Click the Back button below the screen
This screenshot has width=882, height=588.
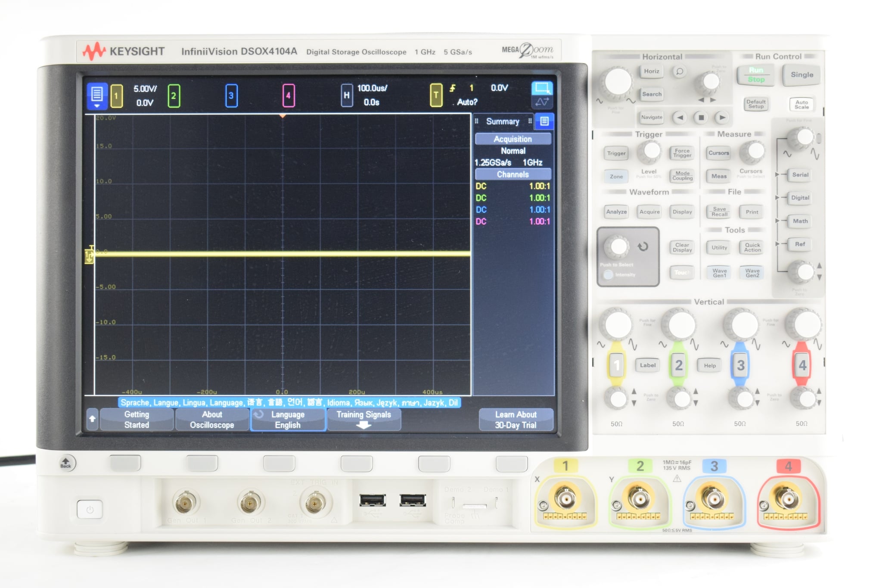point(66,463)
